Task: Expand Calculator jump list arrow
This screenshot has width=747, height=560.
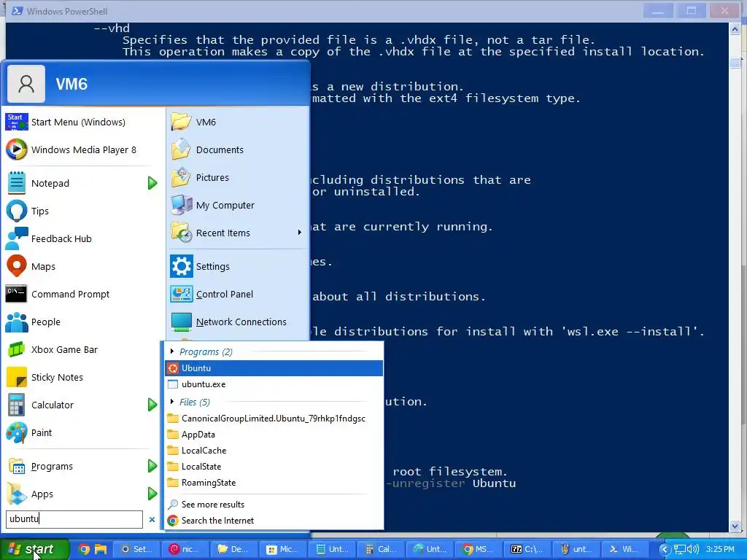Action: coord(152,405)
